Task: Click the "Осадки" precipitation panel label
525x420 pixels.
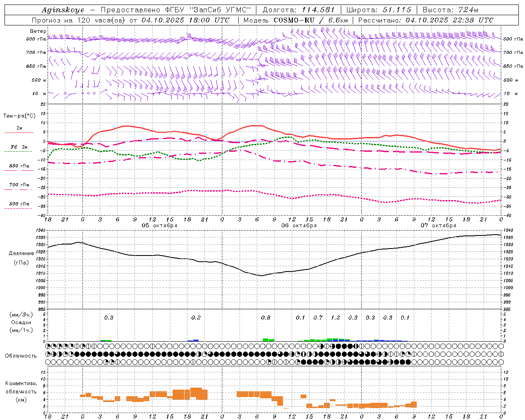Action: point(21,322)
